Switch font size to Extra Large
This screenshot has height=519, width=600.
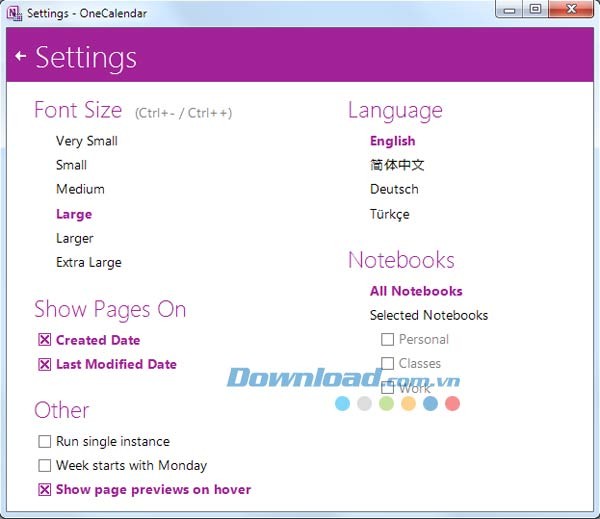88,262
